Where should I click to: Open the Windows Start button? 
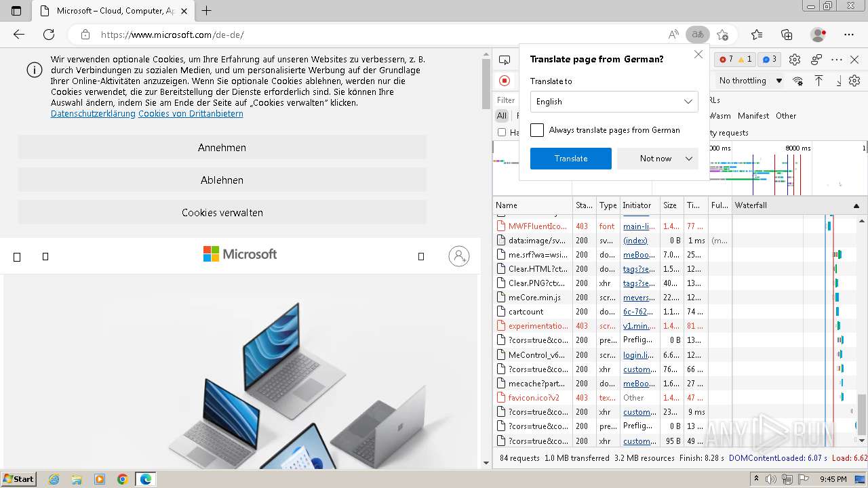point(19,479)
